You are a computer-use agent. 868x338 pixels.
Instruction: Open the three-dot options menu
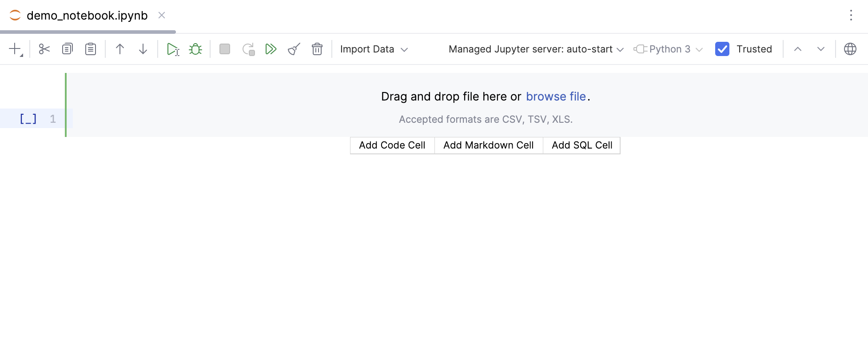852,15
